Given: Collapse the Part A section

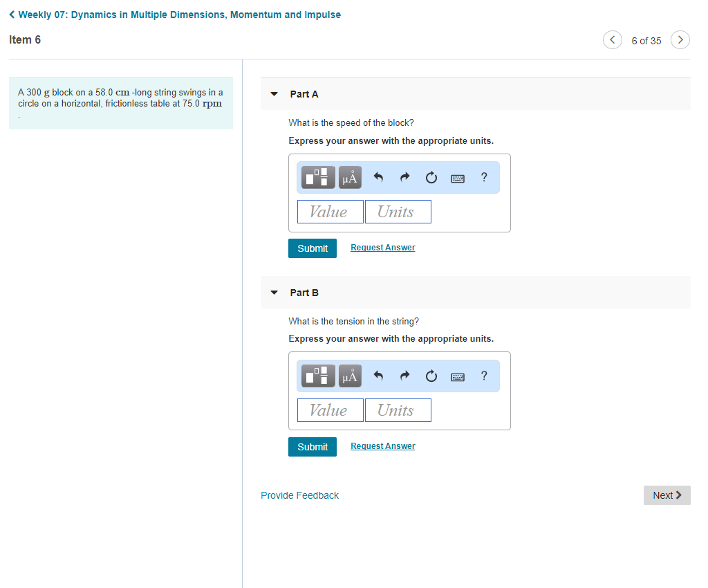Looking at the screenshot, I should [274, 94].
